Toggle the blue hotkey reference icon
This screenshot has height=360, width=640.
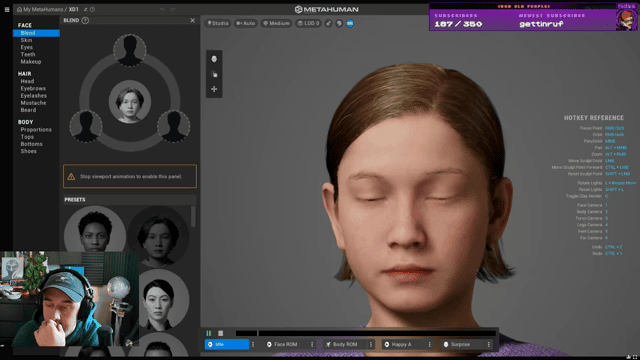pos(350,23)
